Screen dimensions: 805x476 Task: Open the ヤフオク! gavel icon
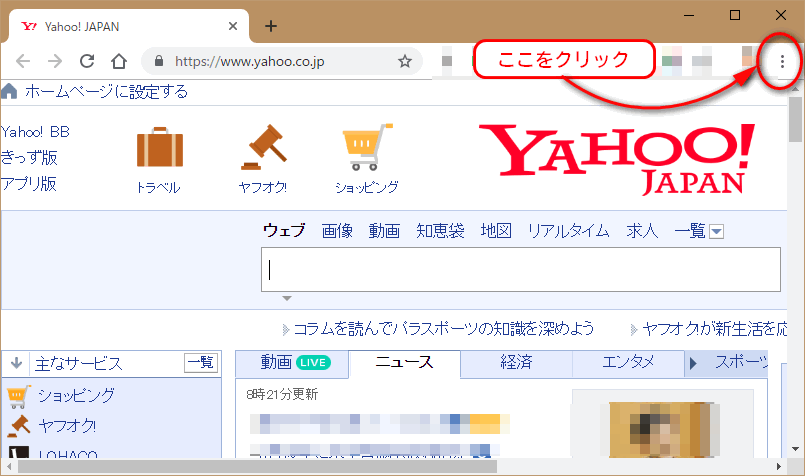coord(264,149)
